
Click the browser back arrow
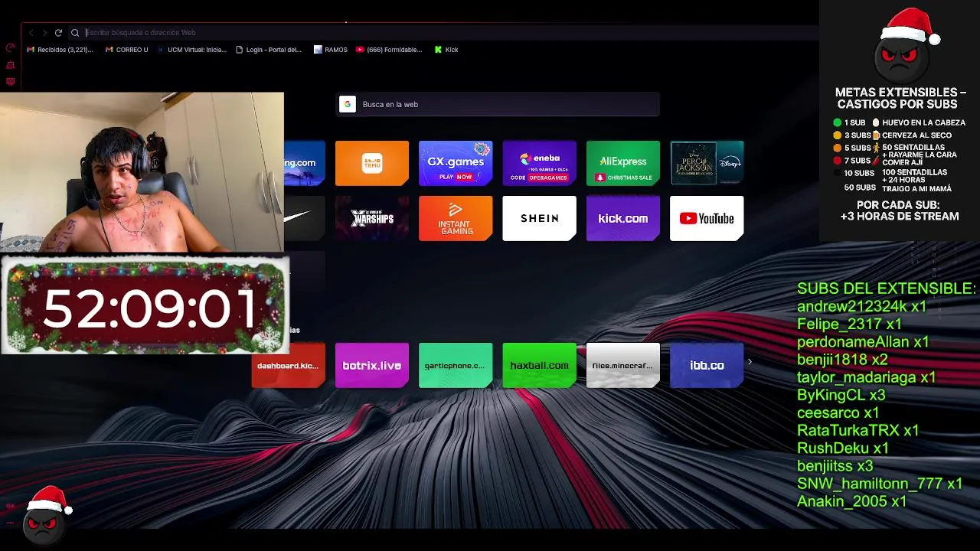[x=31, y=33]
